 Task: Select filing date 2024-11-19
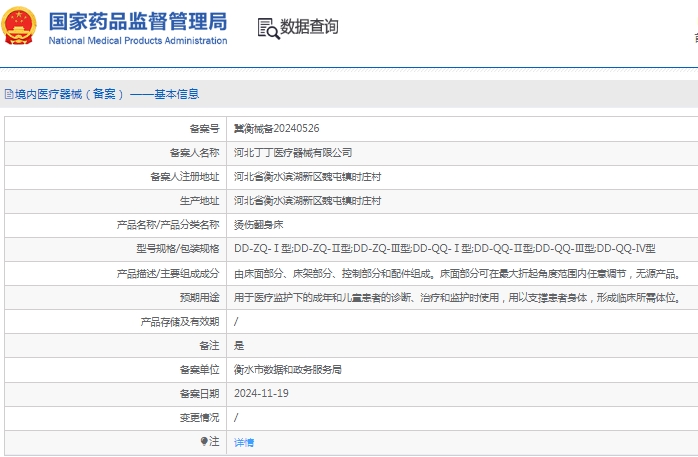(x=261, y=393)
